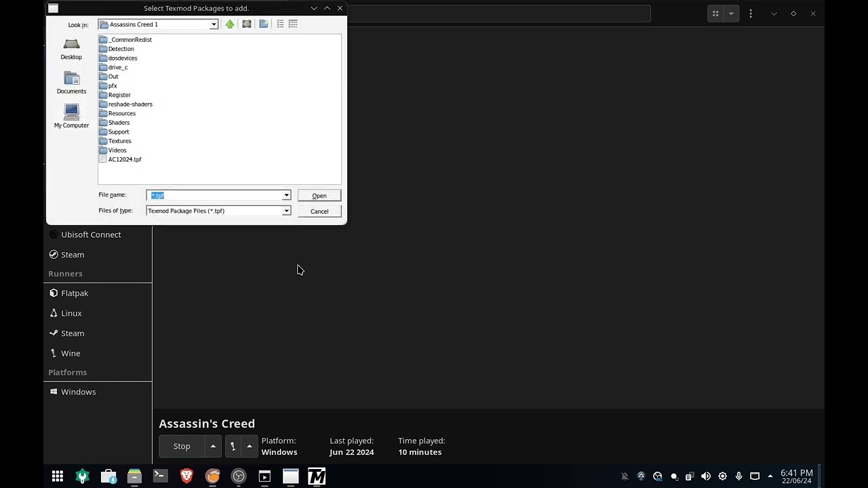The image size is (868, 488).
Task: Cancel the Texmod package selection dialog
Action: 319,211
